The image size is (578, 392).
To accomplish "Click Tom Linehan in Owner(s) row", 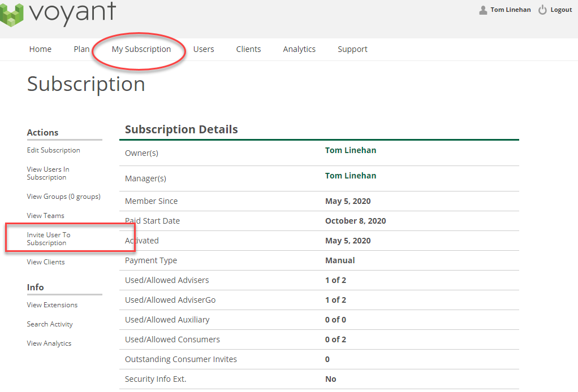I will [x=351, y=150].
